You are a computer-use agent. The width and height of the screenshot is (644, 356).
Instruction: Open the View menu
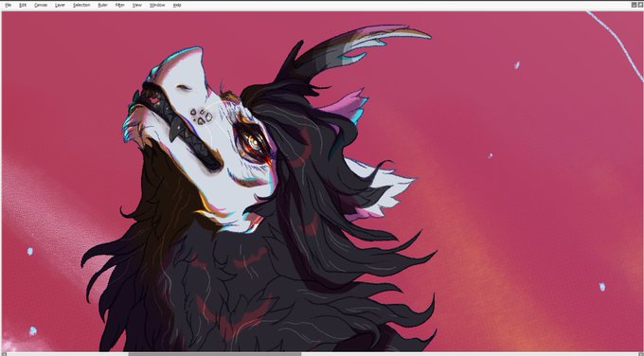(x=137, y=6)
